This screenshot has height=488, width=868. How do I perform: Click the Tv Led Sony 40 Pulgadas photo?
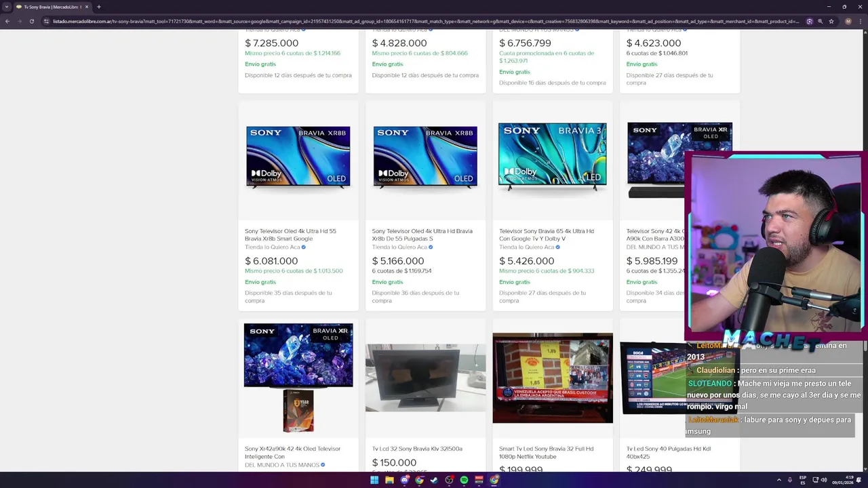pyautogui.click(x=653, y=378)
